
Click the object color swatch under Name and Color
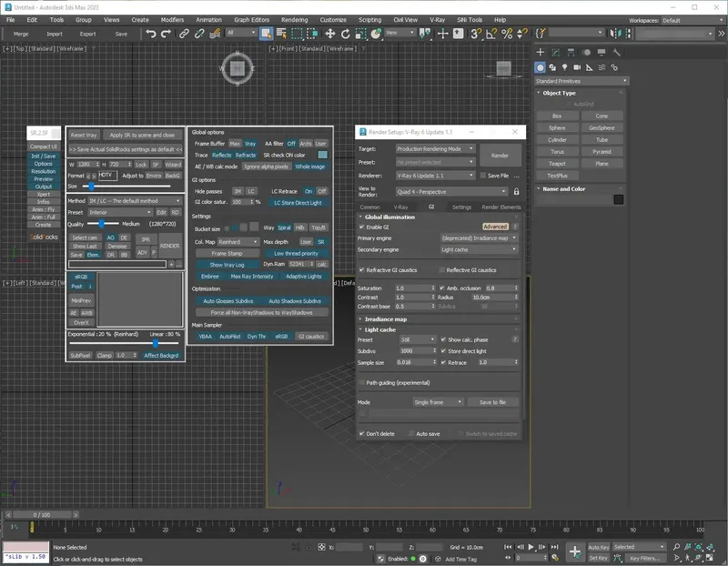click(x=619, y=199)
